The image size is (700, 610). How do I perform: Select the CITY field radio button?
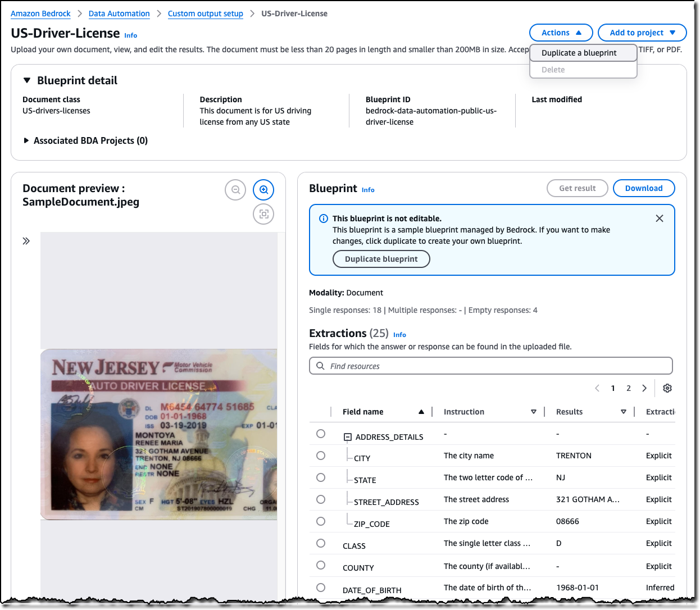[x=321, y=456]
